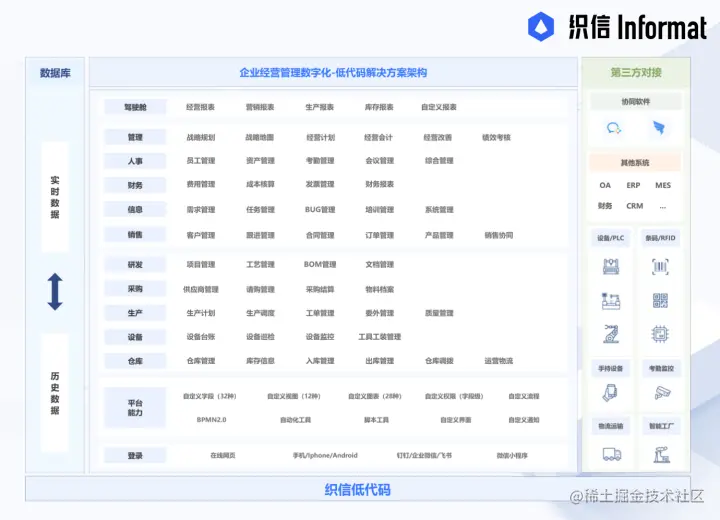This screenshot has height=520, width=720.
Task: Click the ERP system label
Action: point(633,185)
